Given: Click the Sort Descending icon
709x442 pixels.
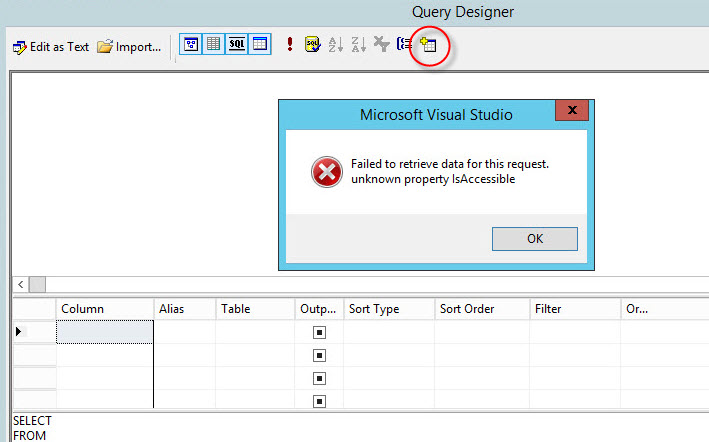Looking at the screenshot, I should [x=358, y=45].
